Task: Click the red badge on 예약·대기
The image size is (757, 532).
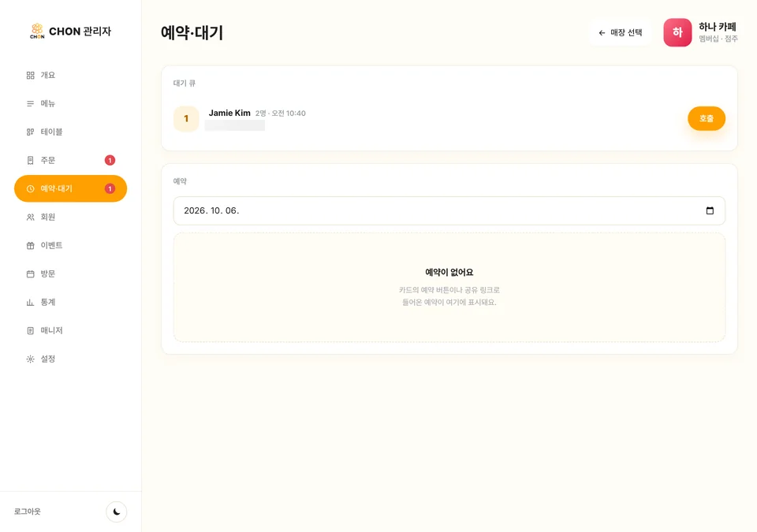Action: tap(110, 188)
